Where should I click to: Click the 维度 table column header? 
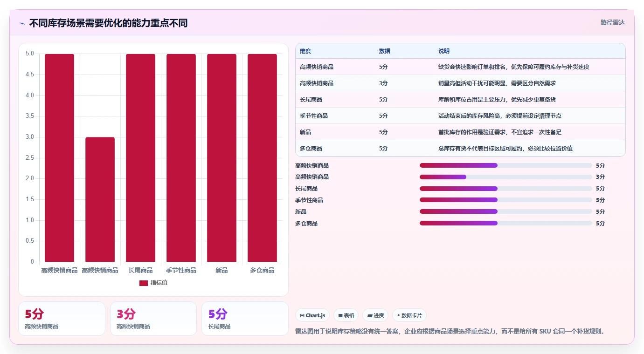click(305, 51)
